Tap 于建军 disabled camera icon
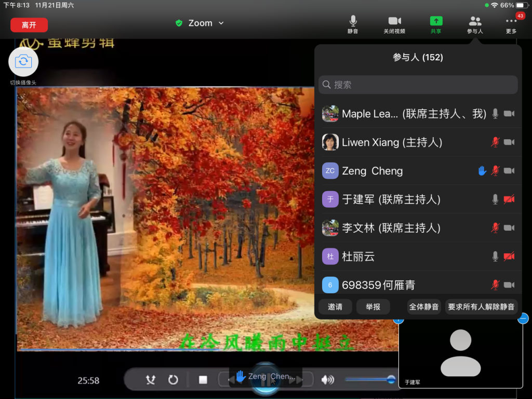The width and height of the screenshot is (532, 399). 509,199
